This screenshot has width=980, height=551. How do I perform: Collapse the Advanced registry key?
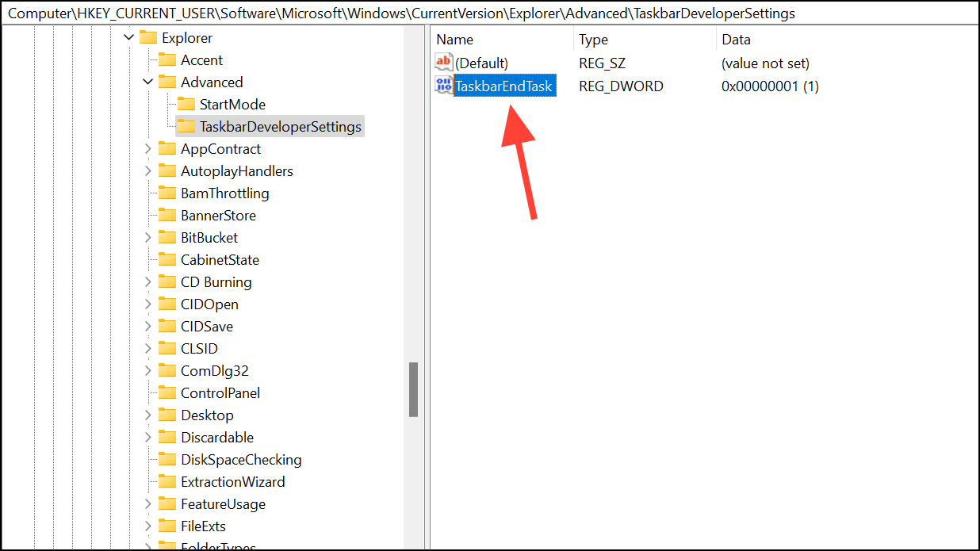(147, 82)
